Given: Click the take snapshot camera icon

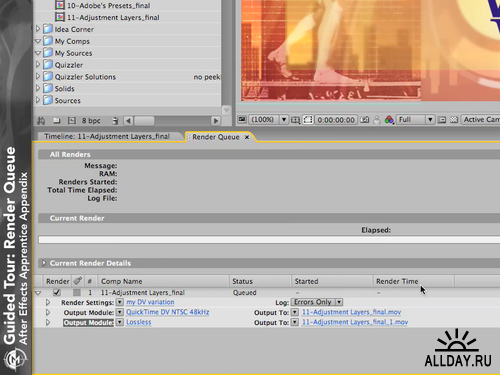Looking at the screenshot, I should 365,119.
